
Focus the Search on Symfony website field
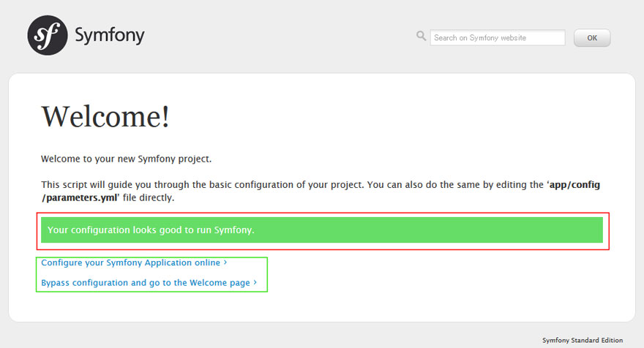(498, 38)
